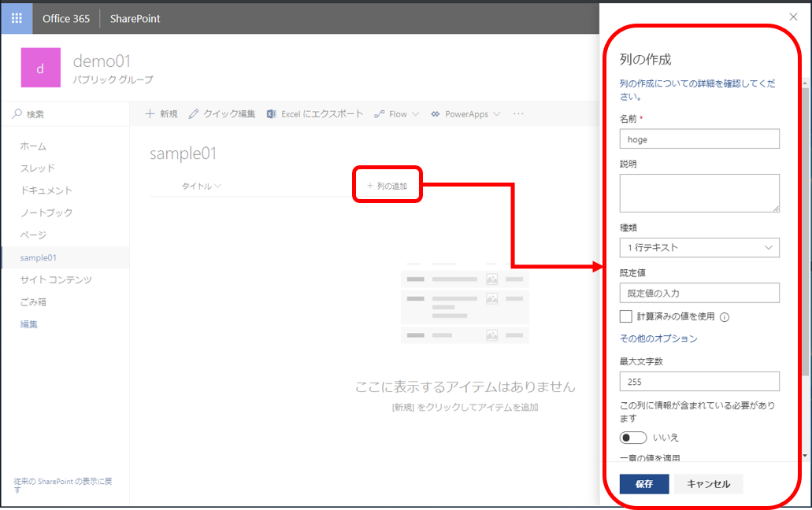Open クイック編集 with the pencil icon
The width and height of the screenshot is (812, 510).
(193, 113)
